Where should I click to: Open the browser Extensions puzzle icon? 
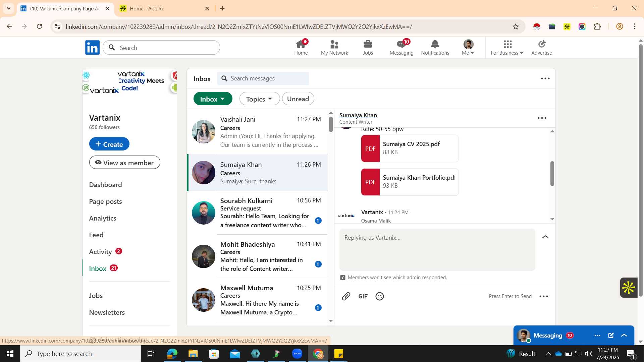pyautogui.click(x=597, y=26)
